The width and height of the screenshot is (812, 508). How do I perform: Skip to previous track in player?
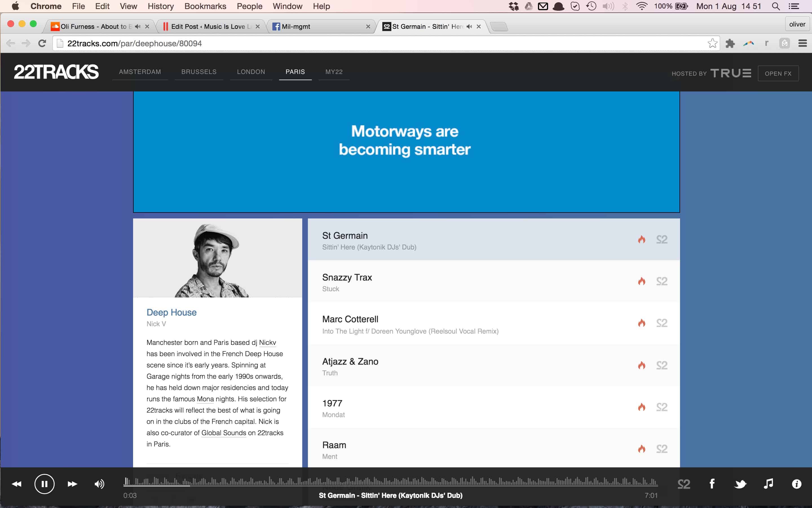(x=16, y=484)
